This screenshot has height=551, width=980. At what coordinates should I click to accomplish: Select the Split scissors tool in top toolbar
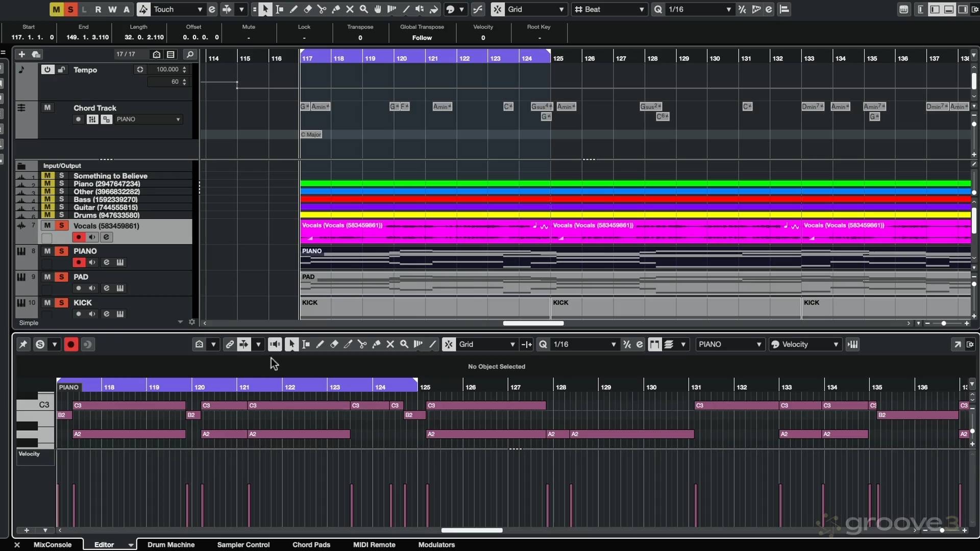pos(322,9)
